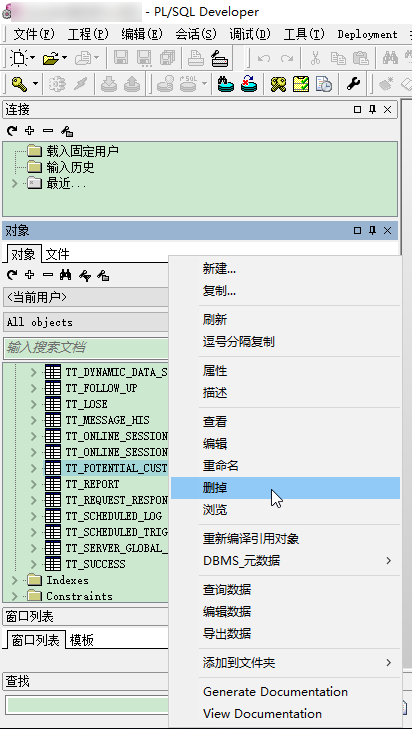The image size is (412, 729).
Task: Expand the Indexes folder
Action: click(14, 580)
